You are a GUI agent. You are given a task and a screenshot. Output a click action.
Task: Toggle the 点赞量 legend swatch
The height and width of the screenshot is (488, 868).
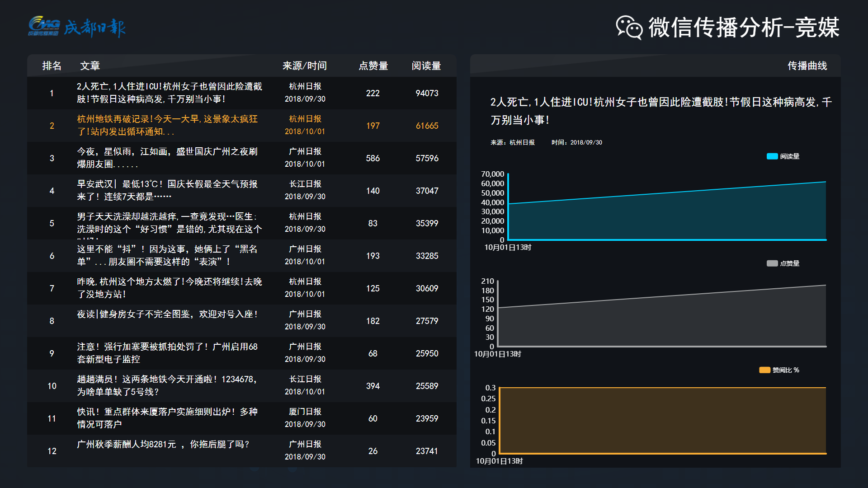tap(772, 263)
